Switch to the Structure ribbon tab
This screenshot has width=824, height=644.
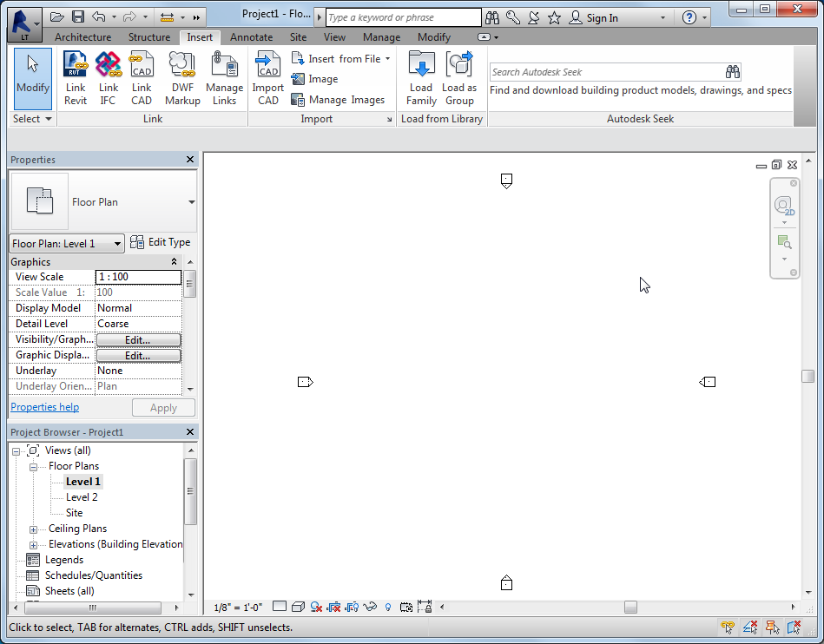pos(149,37)
